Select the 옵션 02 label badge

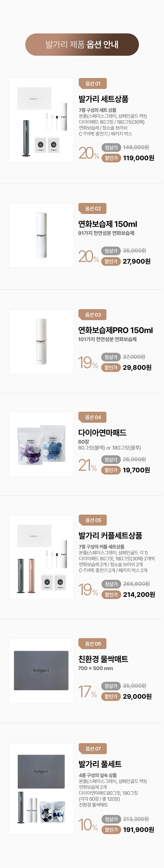point(93,209)
